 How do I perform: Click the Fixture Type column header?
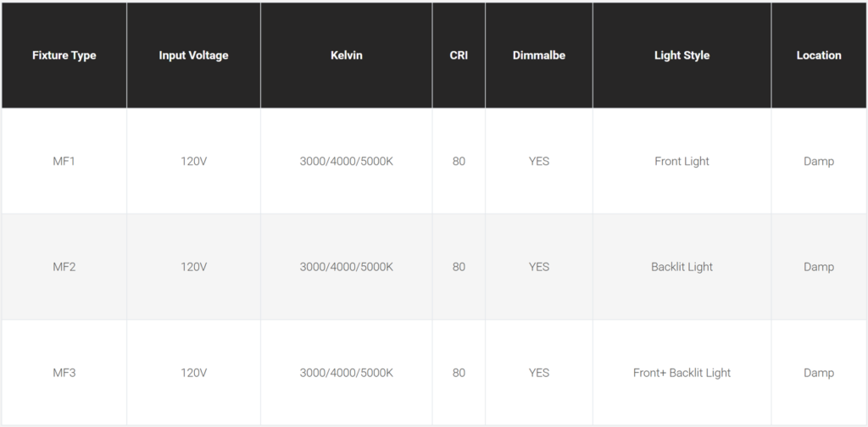tap(64, 55)
